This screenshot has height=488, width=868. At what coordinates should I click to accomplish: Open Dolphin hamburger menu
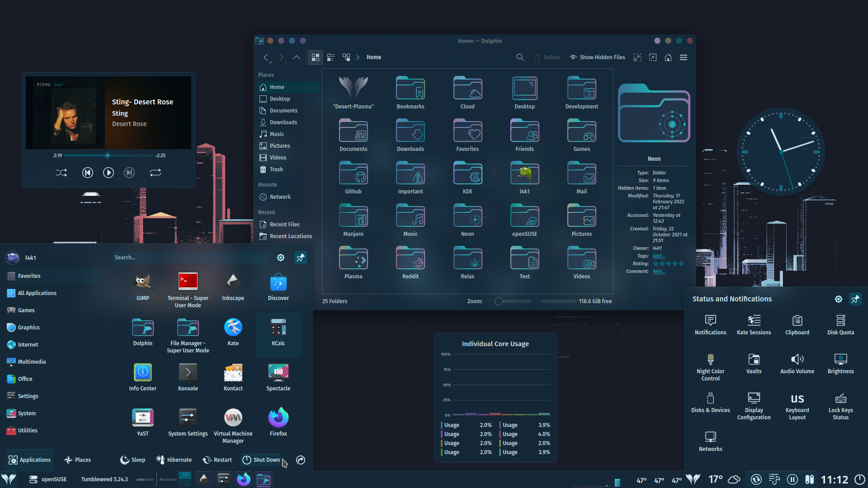[684, 57]
